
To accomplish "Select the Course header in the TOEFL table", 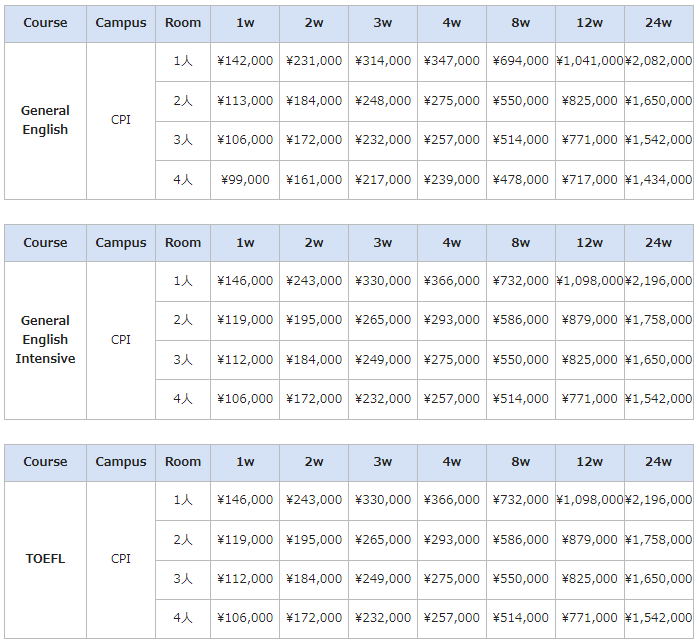I will tap(45, 462).
